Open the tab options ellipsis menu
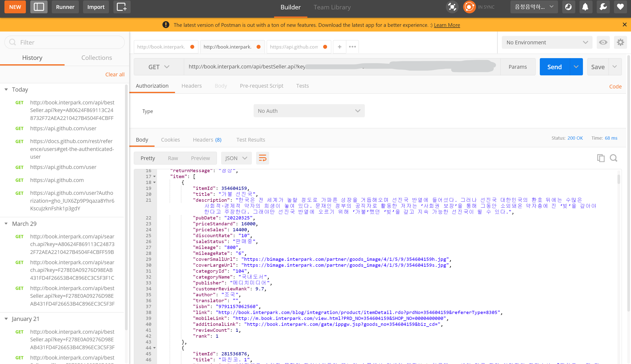631x364 pixels. pos(352,47)
